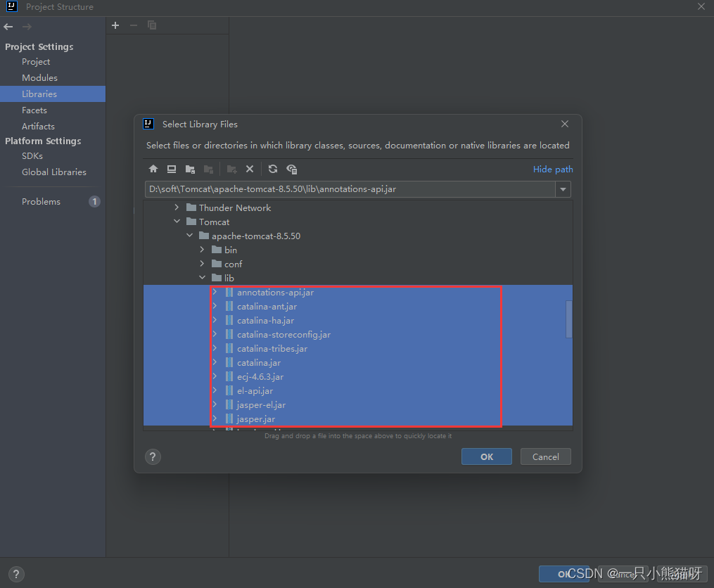714x588 pixels.
Task: Select catalina-tribes.jar
Action: (x=357, y=348)
